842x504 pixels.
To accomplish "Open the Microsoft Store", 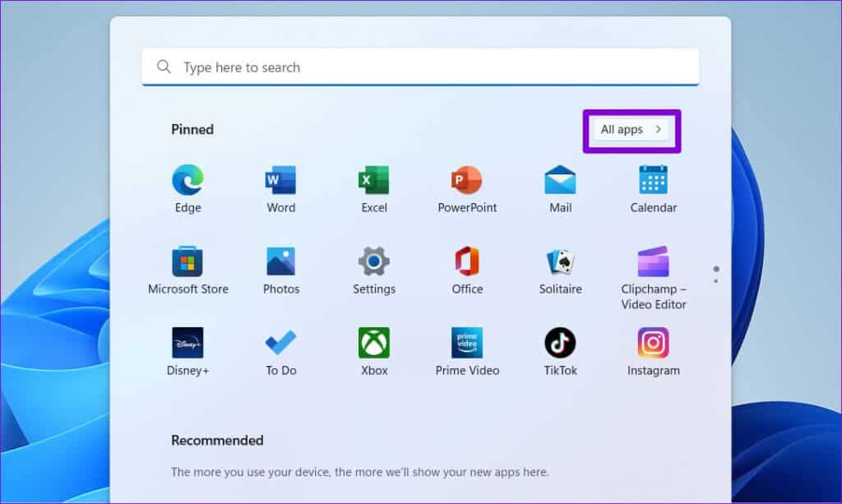I will pyautogui.click(x=187, y=263).
